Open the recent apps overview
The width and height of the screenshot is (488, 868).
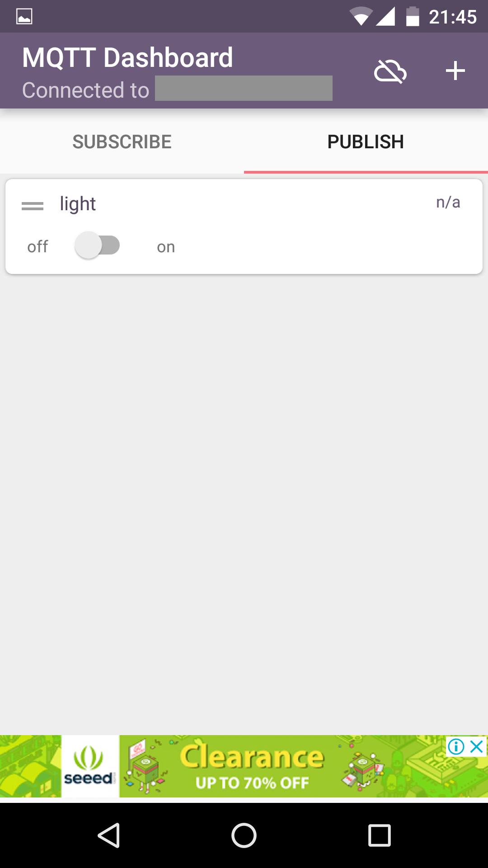click(379, 835)
